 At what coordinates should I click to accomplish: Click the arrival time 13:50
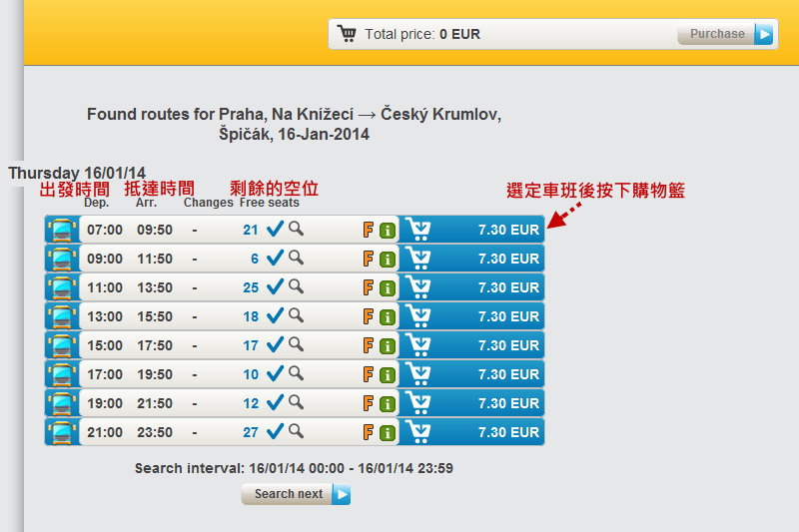[155, 287]
